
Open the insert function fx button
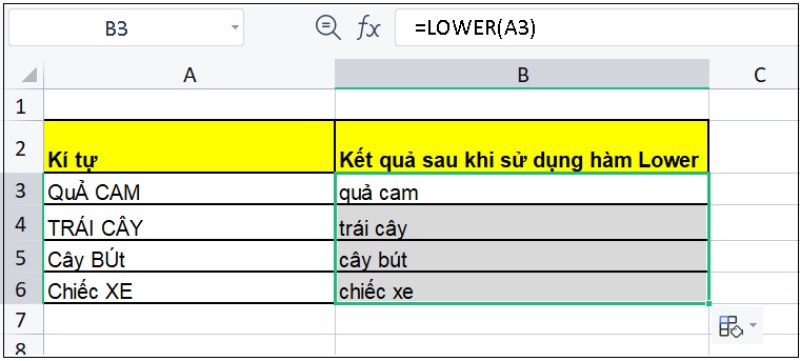point(368,29)
